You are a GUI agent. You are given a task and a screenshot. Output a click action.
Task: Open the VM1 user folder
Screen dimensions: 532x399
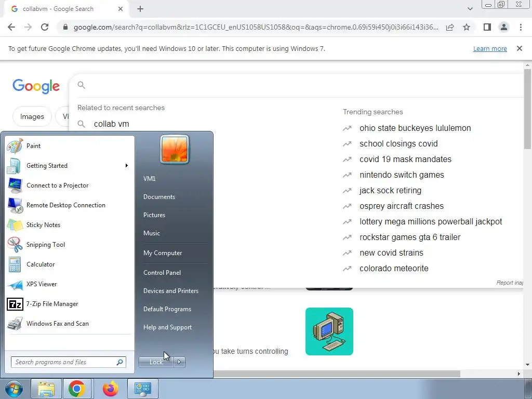tap(149, 179)
